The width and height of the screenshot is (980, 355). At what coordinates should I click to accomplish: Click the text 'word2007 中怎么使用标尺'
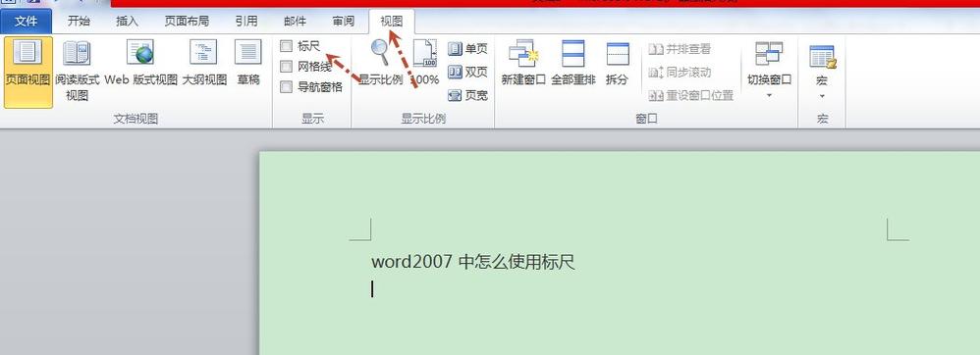(x=473, y=262)
